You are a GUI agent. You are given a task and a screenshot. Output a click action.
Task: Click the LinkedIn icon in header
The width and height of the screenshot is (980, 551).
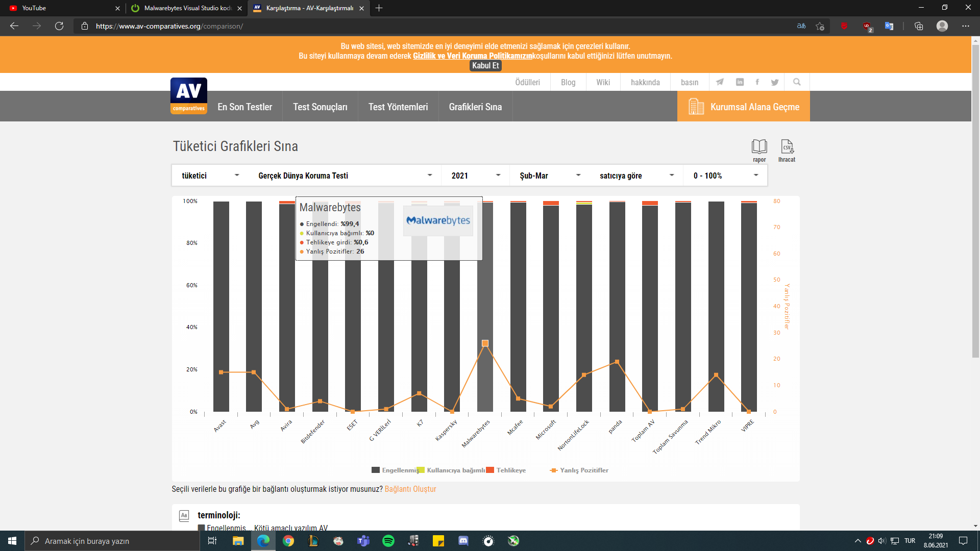click(x=740, y=82)
